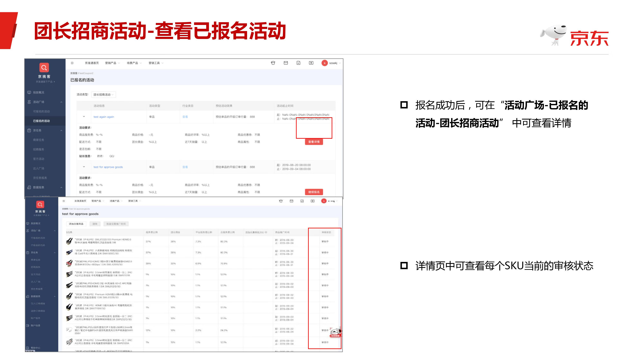Open graduation cap icon on test for approve goods page
The height and width of the screenshot is (362, 644).
point(281,201)
